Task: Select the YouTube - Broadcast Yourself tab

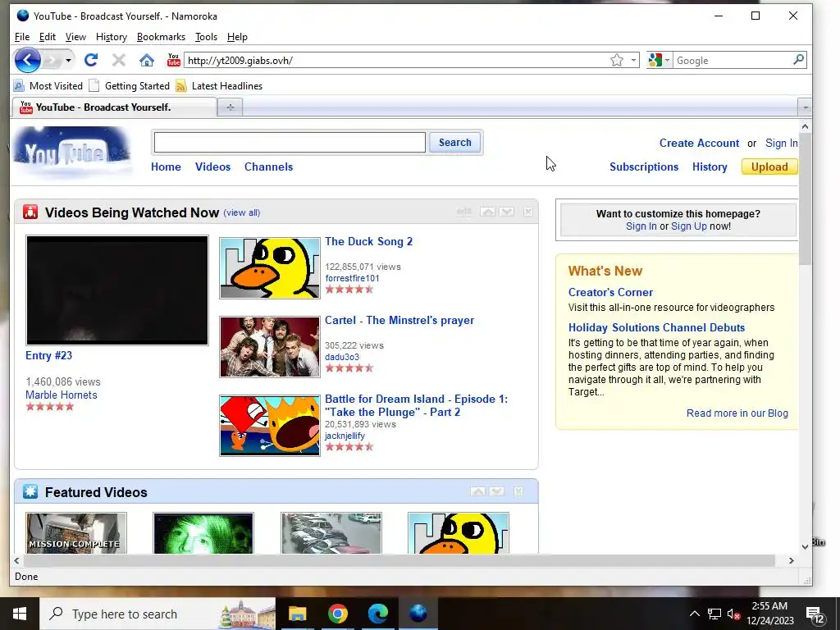Action: pos(115,107)
